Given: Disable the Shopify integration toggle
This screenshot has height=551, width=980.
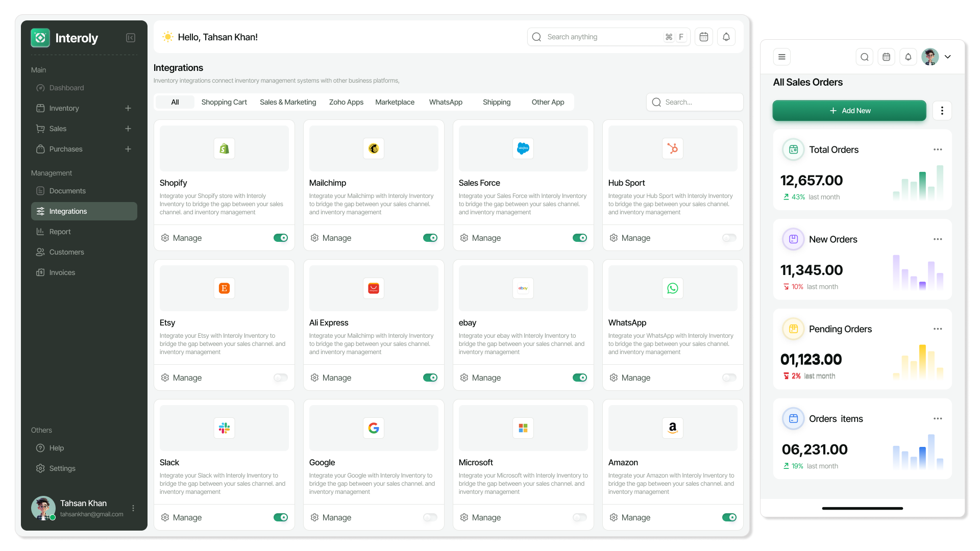Looking at the screenshot, I should click(281, 238).
